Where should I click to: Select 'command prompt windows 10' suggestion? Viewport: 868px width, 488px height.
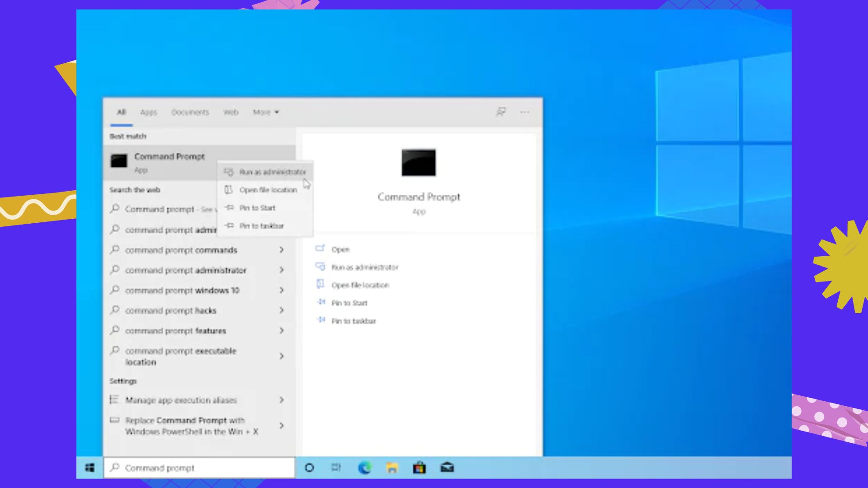point(199,290)
